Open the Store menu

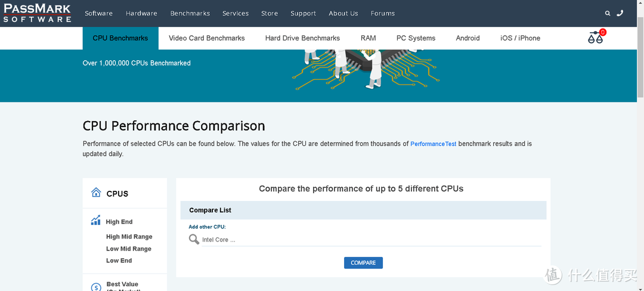[270, 13]
